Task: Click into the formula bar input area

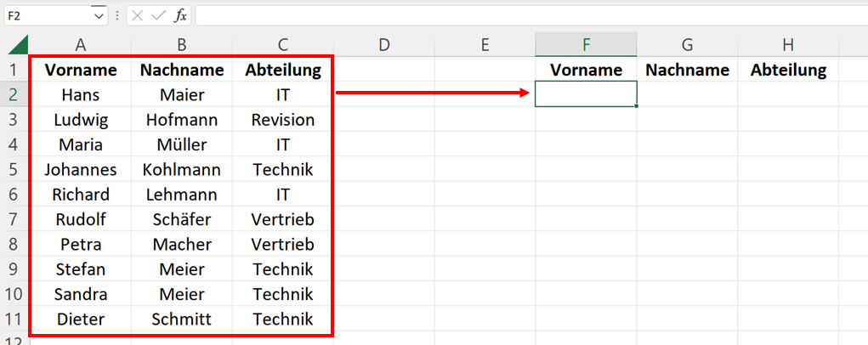Action: (x=531, y=16)
